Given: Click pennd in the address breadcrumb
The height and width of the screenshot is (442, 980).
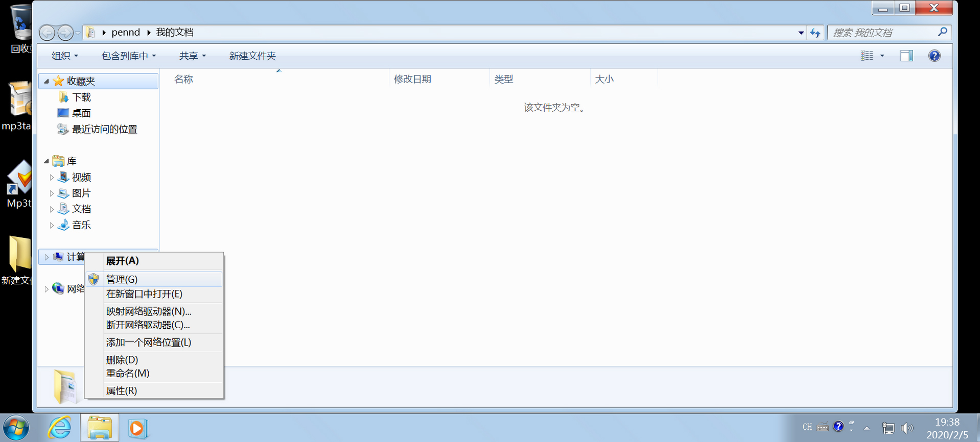Looking at the screenshot, I should pyautogui.click(x=126, y=32).
